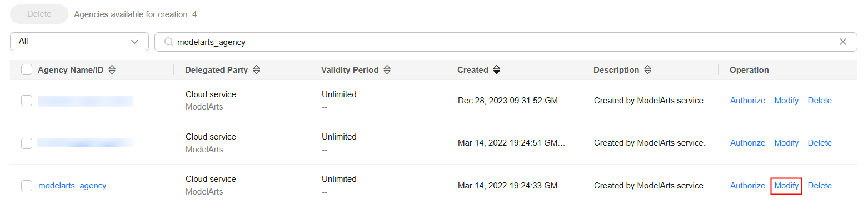Sort by Validity Period column icon
Viewport: 868px width, 214px height.
click(387, 70)
